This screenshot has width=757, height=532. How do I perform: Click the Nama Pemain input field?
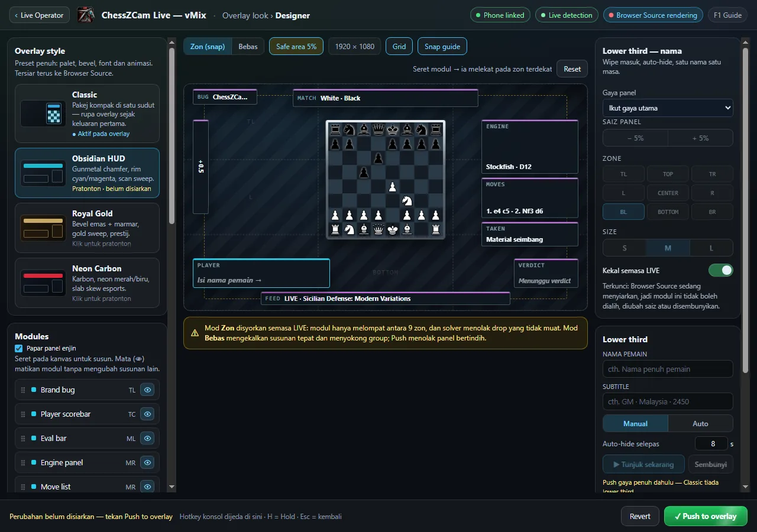click(x=668, y=369)
